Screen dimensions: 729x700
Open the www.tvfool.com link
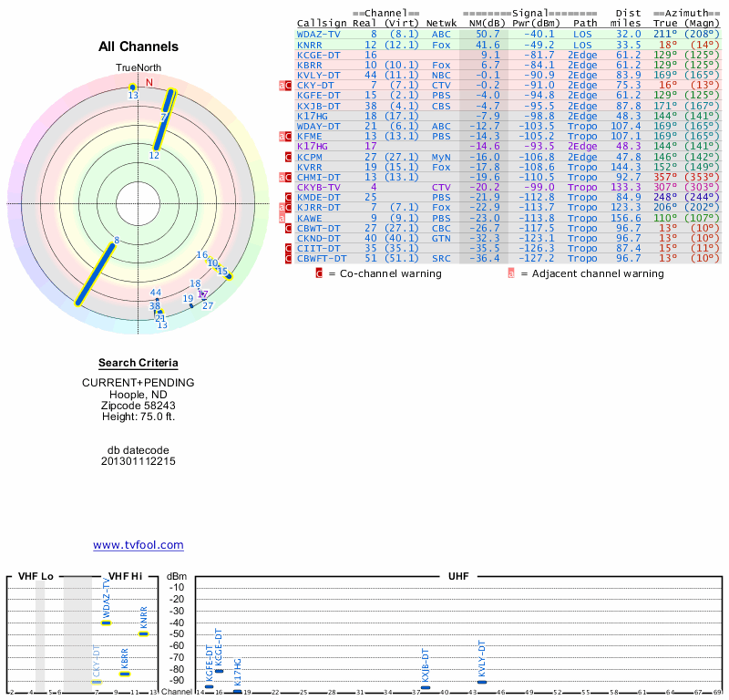click(x=138, y=545)
